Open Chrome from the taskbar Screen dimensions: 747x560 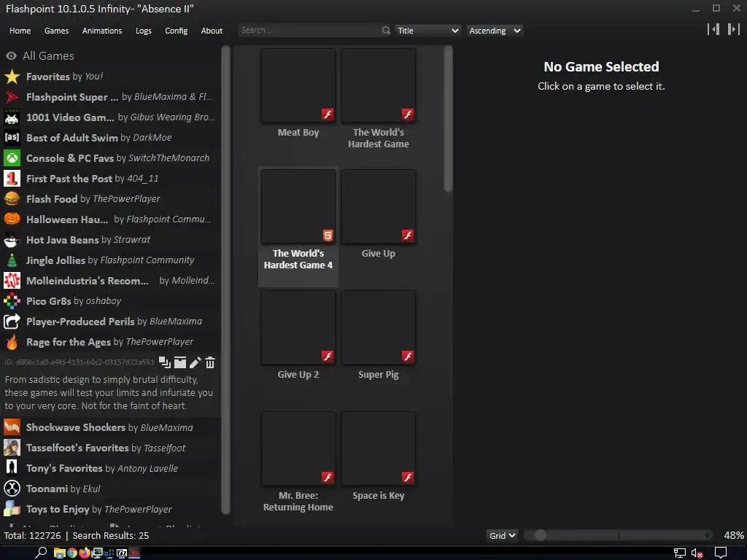tap(72, 553)
